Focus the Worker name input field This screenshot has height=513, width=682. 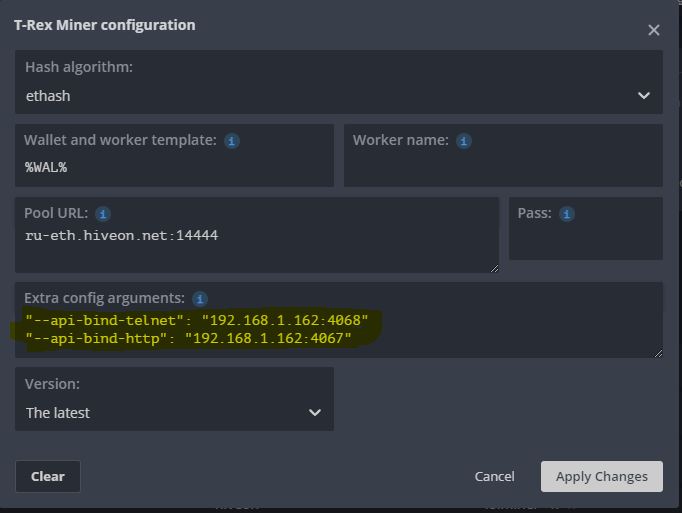pyautogui.click(x=503, y=155)
